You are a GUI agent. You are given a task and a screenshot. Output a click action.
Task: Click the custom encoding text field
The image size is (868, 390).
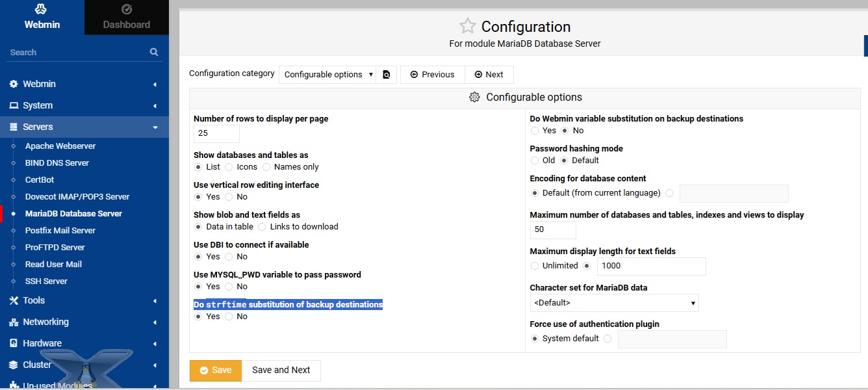(x=734, y=194)
